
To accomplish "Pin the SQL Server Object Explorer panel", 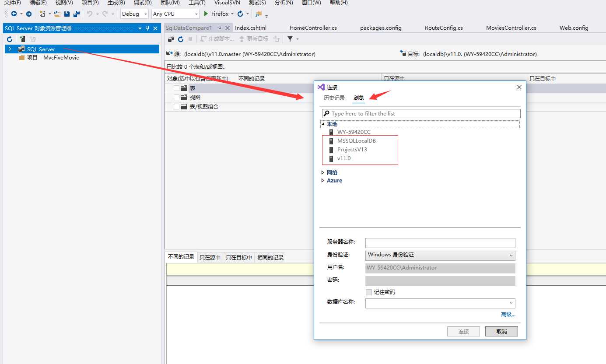I will coord(147,28).
